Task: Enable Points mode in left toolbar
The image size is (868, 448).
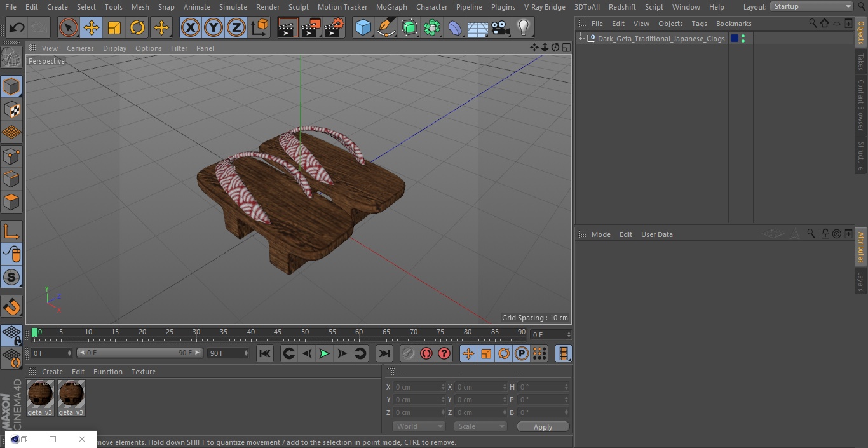Action: point(11,156)
